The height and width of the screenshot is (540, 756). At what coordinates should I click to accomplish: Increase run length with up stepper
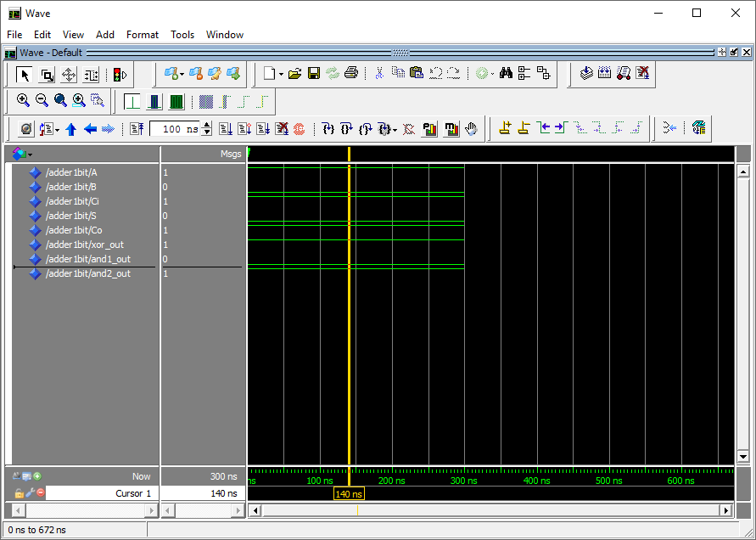click(207, 125)
